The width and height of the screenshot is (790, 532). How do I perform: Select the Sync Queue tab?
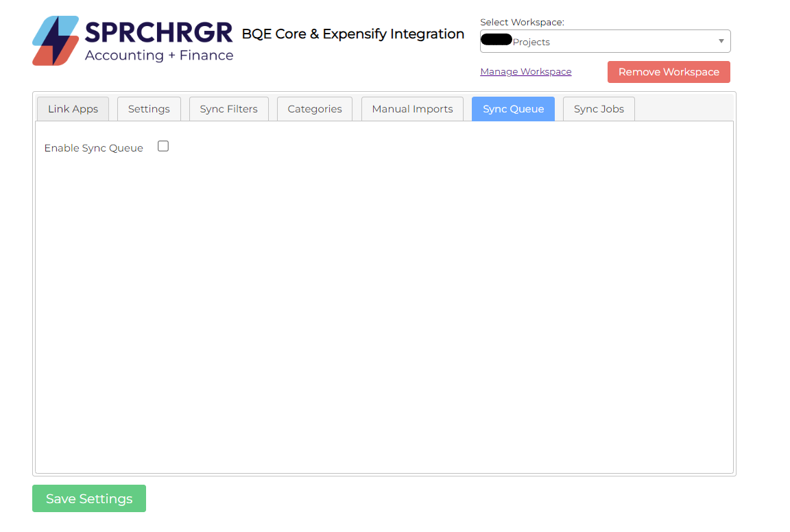(x=514, y=109)
